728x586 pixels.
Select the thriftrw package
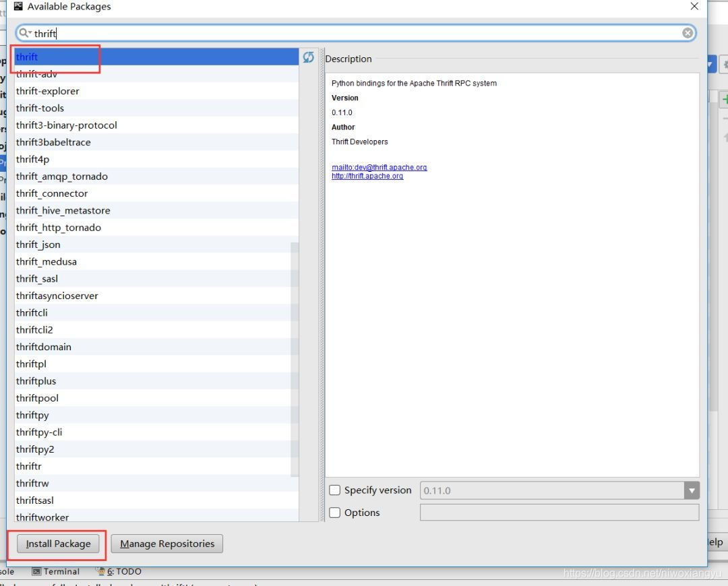[156, 483]
